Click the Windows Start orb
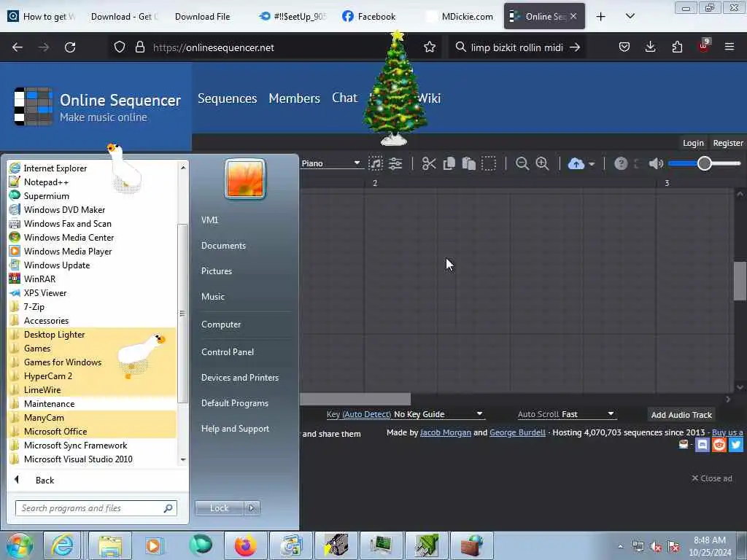 [19, 545]
